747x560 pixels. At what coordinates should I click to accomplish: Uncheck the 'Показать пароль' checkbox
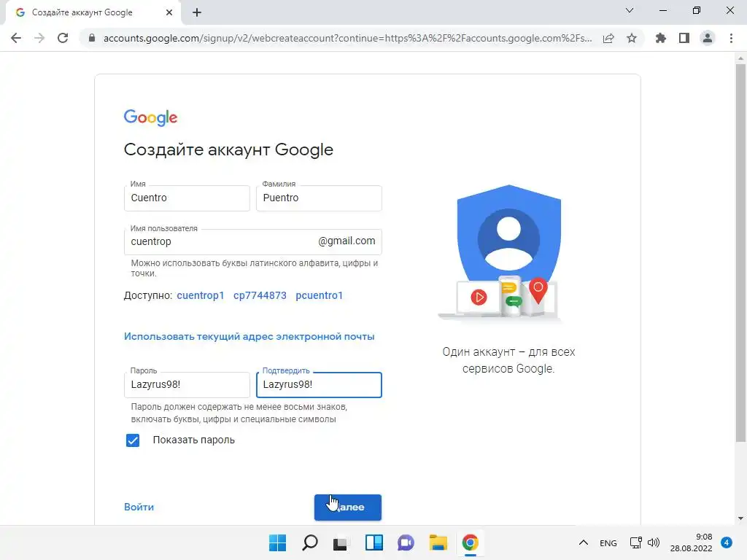tap(133, 440)
